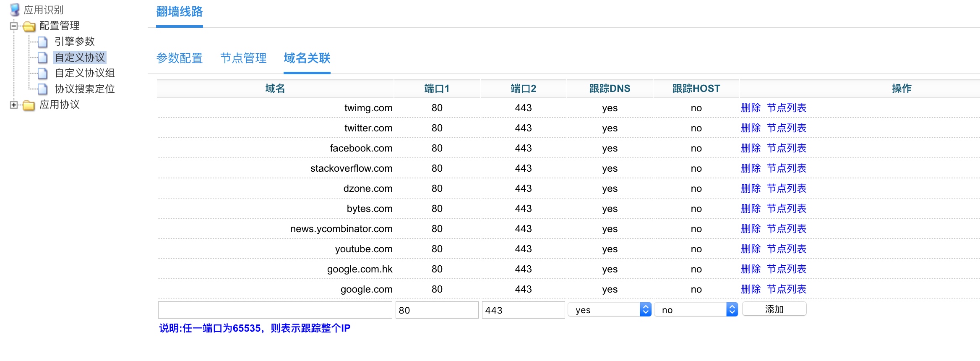Switch to the 节点管理 tab
Viewport: 980px width, 361px height.
243,58
